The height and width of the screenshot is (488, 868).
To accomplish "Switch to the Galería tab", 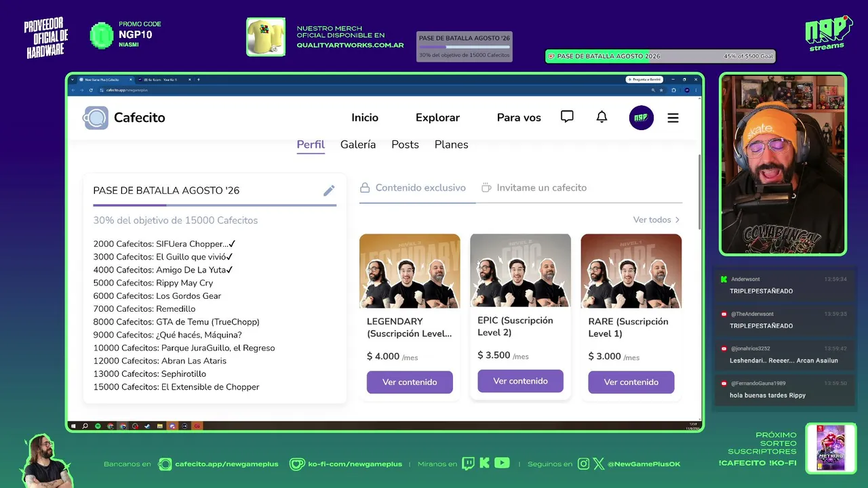I will [358, 144].
